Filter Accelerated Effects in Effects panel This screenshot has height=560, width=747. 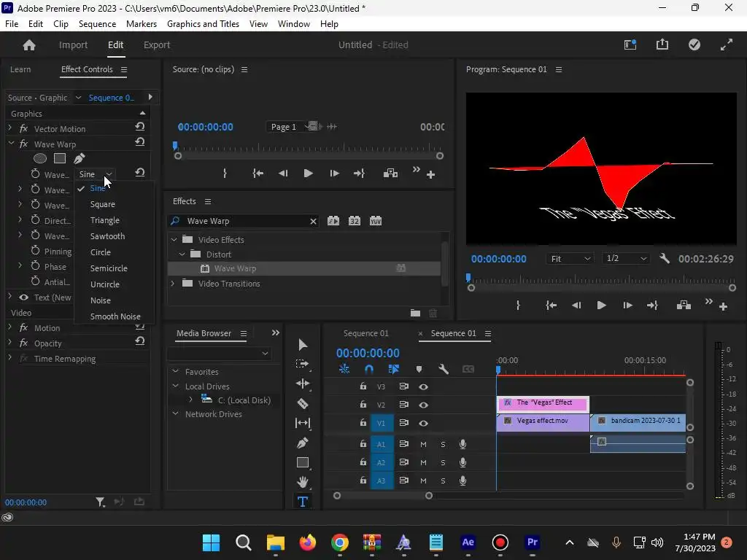[x=333, y=221]
